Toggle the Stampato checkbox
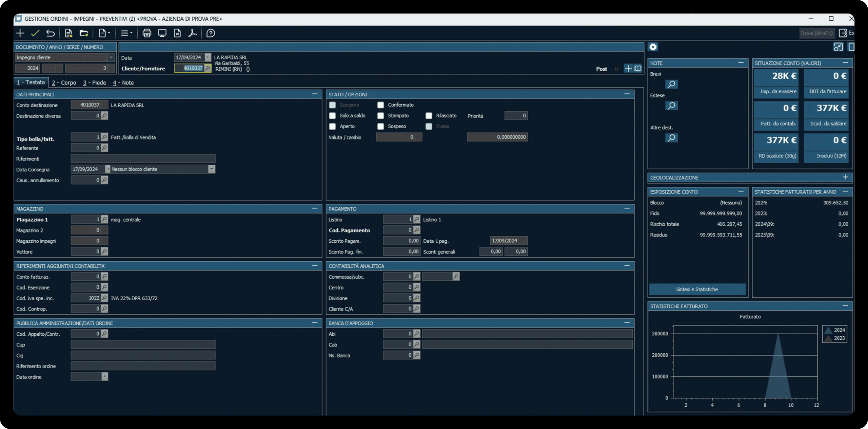The height and width of the screenshot is (429, 868). click(380, 116)
